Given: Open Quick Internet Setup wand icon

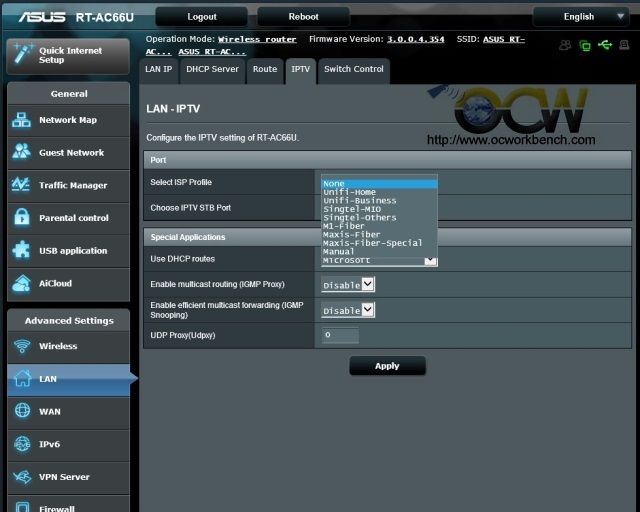Looking at the screenshot, I should (23, 54).
